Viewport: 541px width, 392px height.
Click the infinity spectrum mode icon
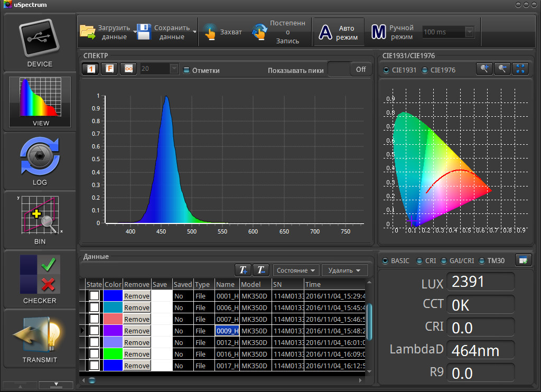pyautogui.click(x=127, y=69)
